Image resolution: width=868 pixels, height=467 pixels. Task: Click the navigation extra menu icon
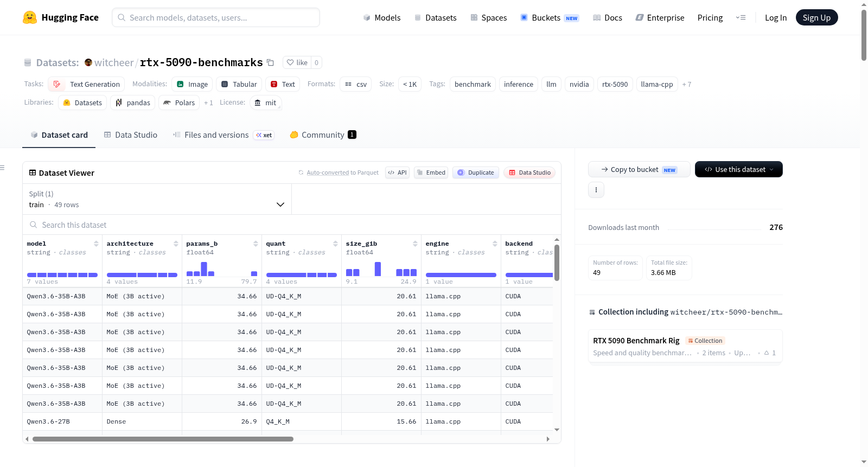tap(741, 17)
